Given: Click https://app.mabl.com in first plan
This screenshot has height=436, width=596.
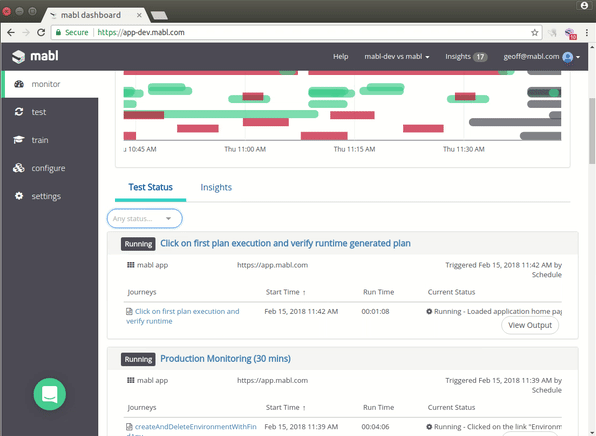Looking at the screenshot, I should point(273,265).
